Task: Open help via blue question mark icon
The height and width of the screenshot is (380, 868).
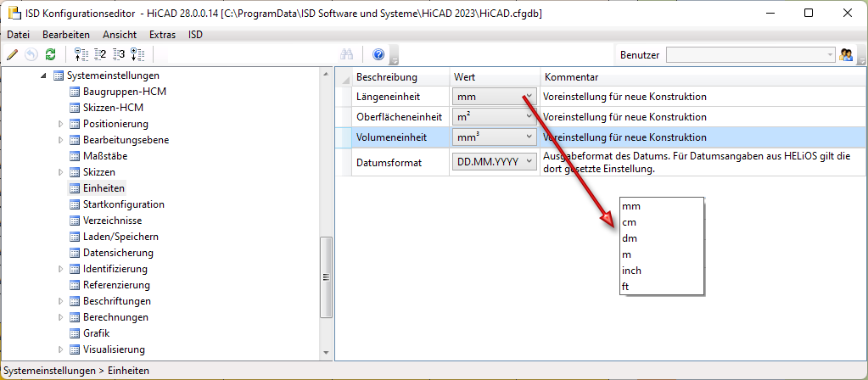Action: (378, 54)
